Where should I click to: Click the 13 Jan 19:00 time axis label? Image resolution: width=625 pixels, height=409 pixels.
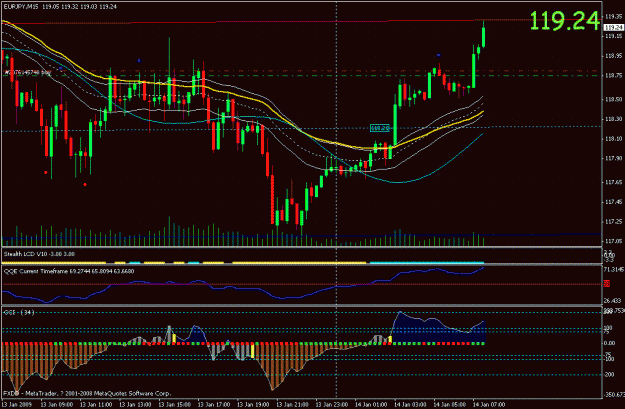253,405
